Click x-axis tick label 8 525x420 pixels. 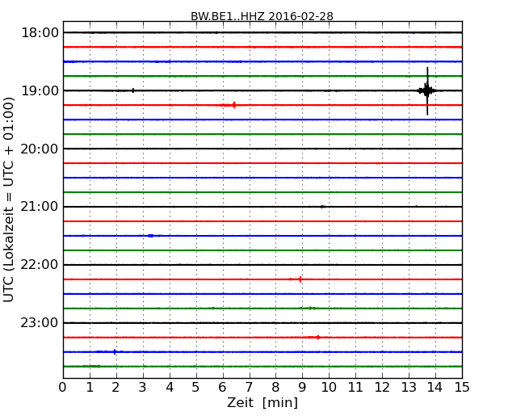275,387
